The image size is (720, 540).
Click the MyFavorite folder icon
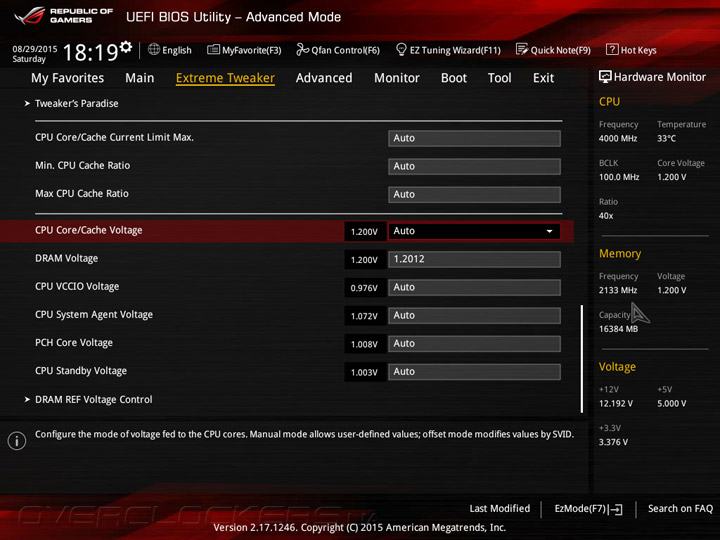pyautogui.click(x=213, y=50)
